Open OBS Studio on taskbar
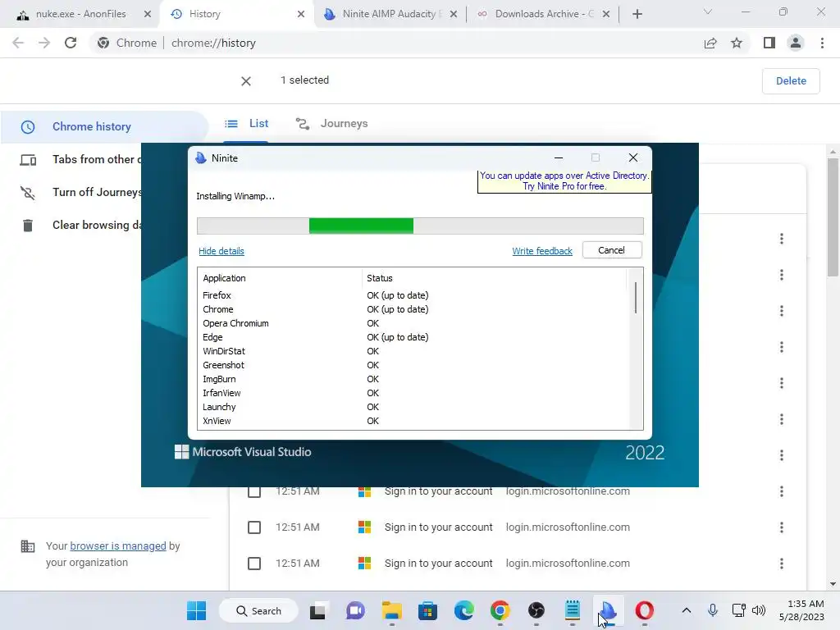The image size is (840, 630). (x=536, y=610)
